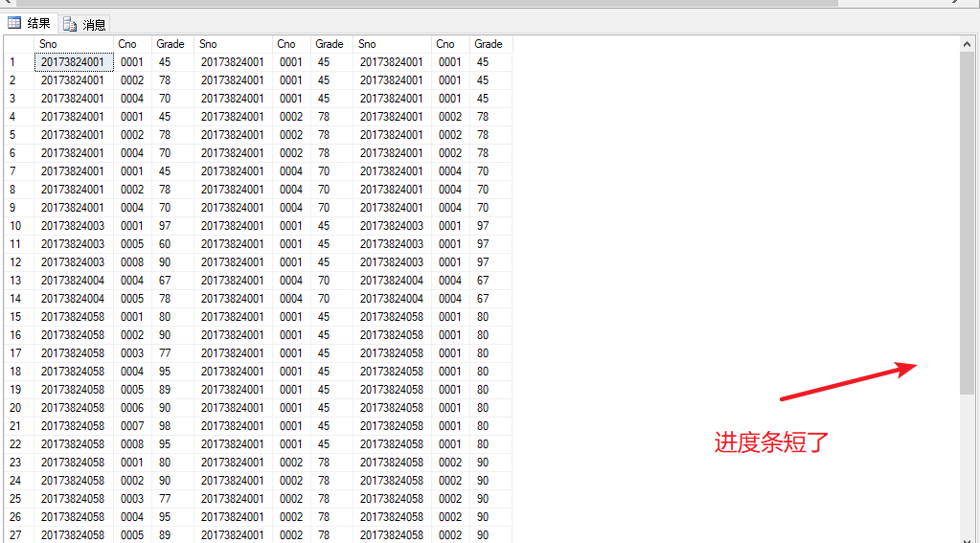Viewport: 980px width, 543px height.
Task: Click first Sno 20173824003 in row 10
Action: pos(75,226)
